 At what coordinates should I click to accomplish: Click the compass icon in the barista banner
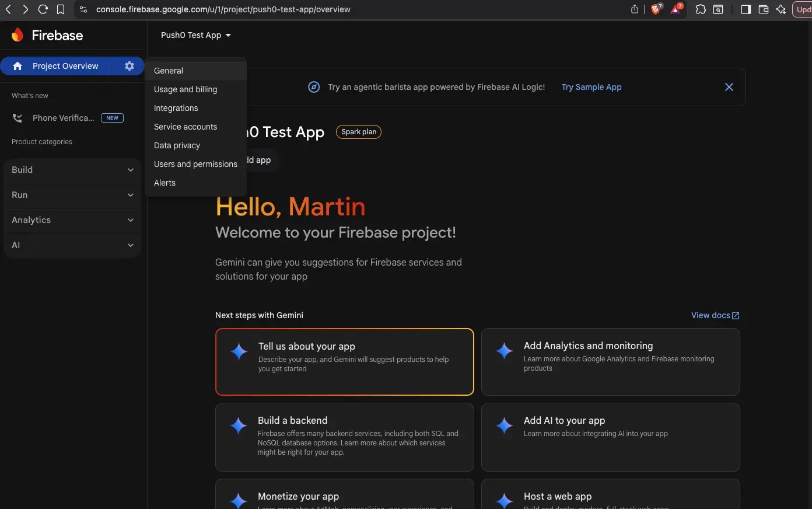point(313,86)
